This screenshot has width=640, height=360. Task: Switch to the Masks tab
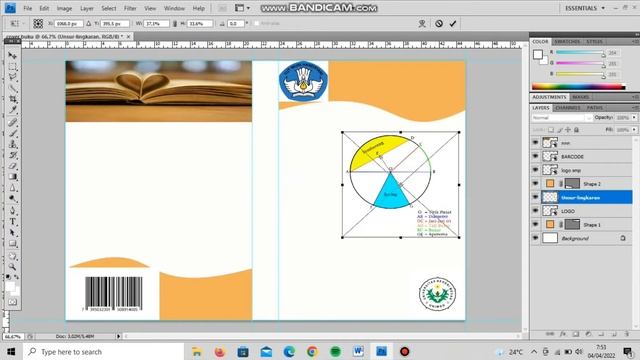pos(580,97)
